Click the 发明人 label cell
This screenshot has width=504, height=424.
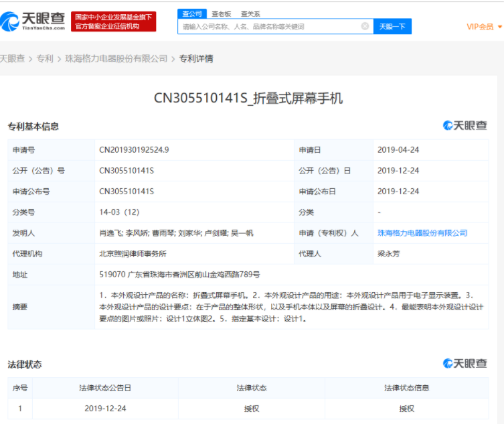point(51,233)
